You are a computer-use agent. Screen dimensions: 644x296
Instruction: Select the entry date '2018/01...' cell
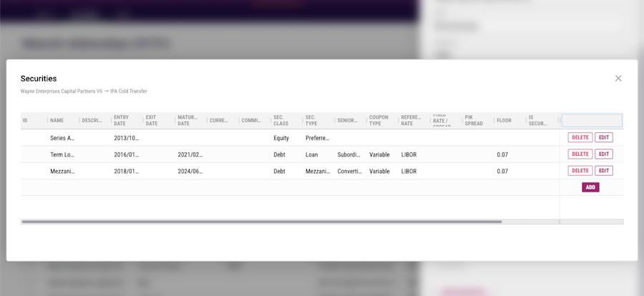point(127,171)
